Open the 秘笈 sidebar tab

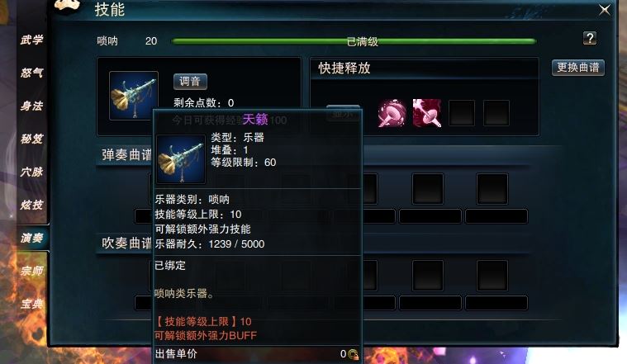32,139
